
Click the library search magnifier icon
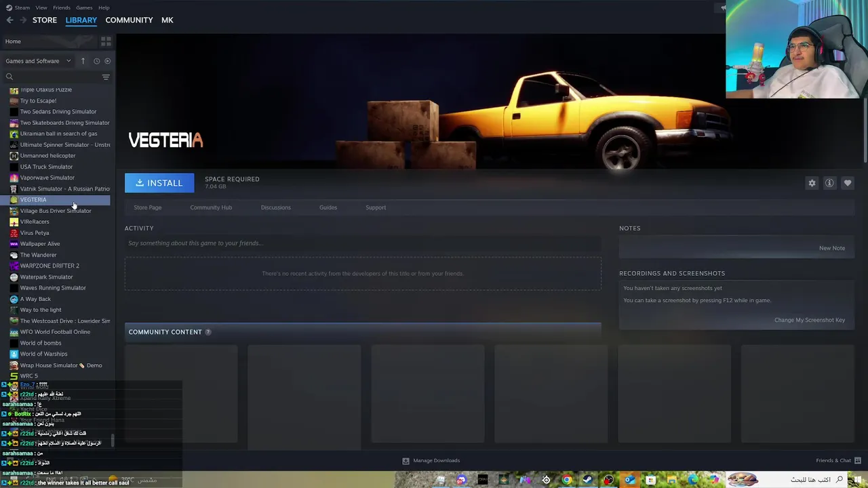pyautogui.click(x=9, y=77)
